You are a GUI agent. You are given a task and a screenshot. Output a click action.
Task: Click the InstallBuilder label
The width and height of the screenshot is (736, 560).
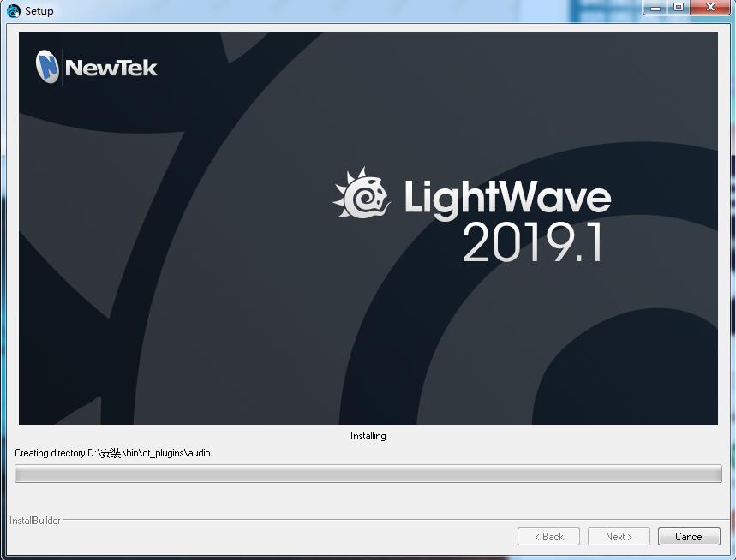(36, 520)
